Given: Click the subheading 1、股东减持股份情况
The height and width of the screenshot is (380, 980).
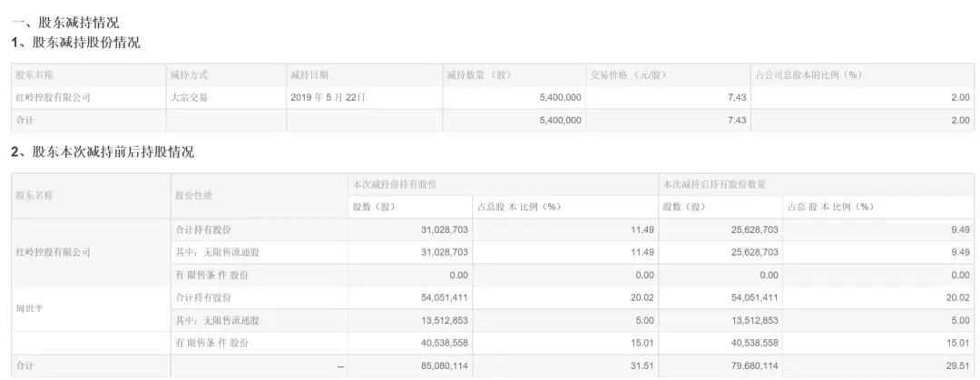Looking at the screenshot, I should point(75,44).
